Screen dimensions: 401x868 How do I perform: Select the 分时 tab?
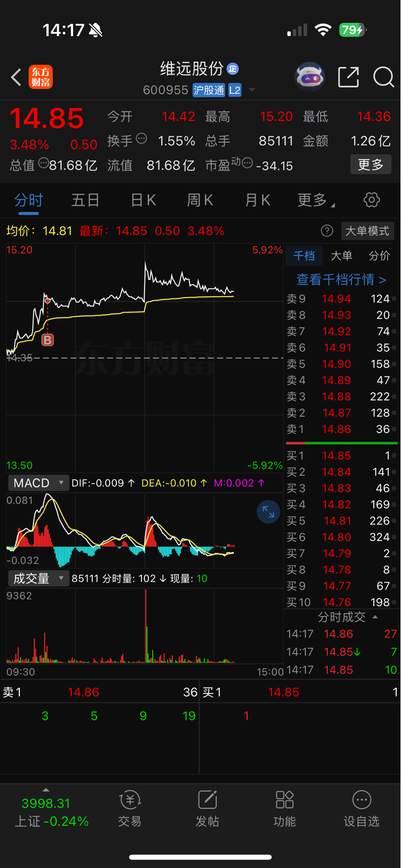[29, 200]
